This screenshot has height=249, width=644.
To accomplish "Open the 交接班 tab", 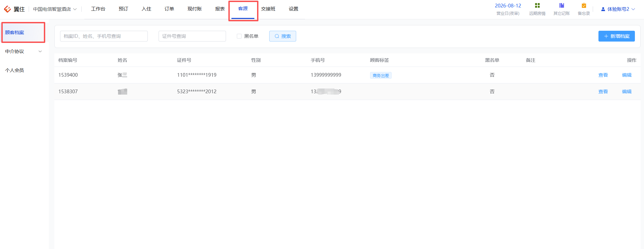I will coord(268,9).
